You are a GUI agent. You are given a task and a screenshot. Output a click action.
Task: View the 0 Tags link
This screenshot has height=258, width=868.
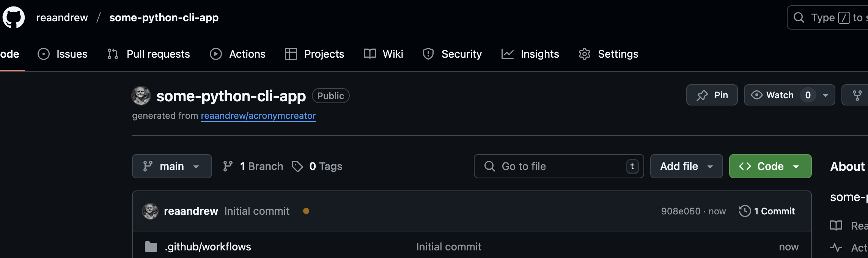point(317,166)
